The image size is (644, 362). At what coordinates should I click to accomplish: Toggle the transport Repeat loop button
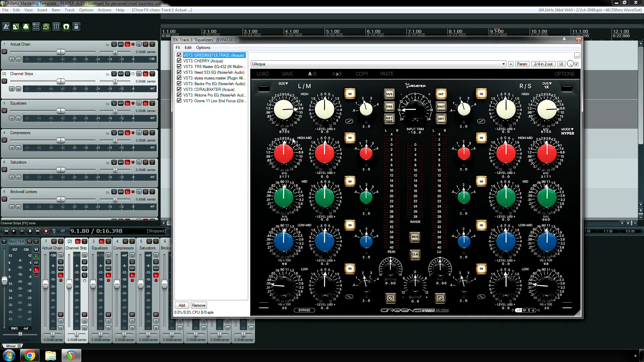coord(54,231)
